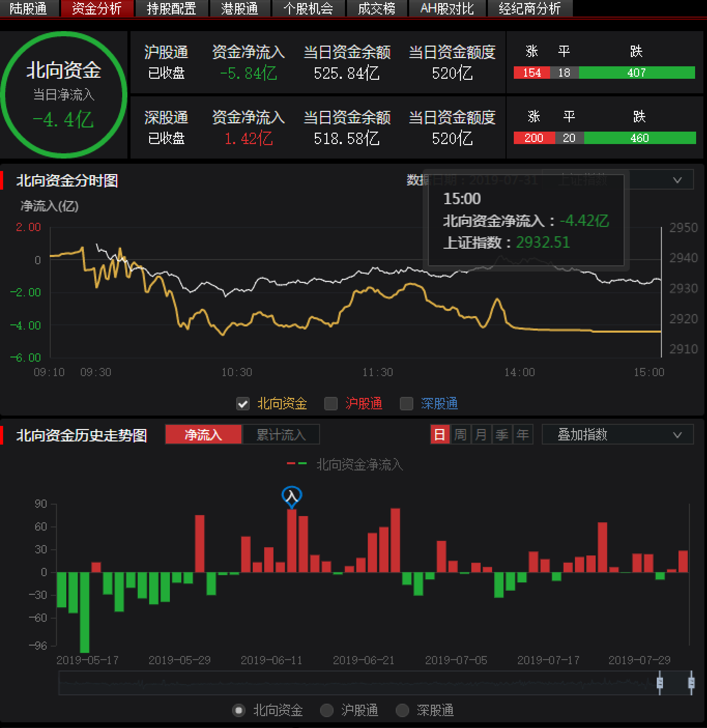Viewport: 707px width, 728px height.
Task: Enable the 沪股通 line checkbox
Action: coord(330,404)
